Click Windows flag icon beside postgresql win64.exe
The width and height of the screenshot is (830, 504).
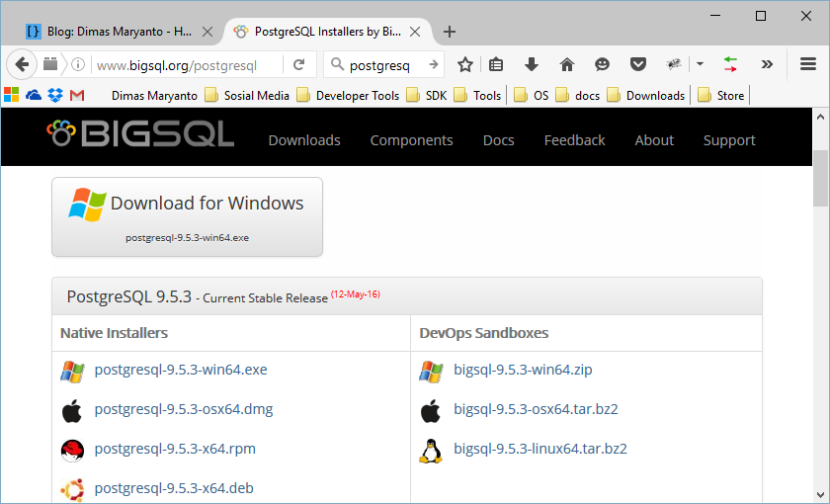(72, 372)
